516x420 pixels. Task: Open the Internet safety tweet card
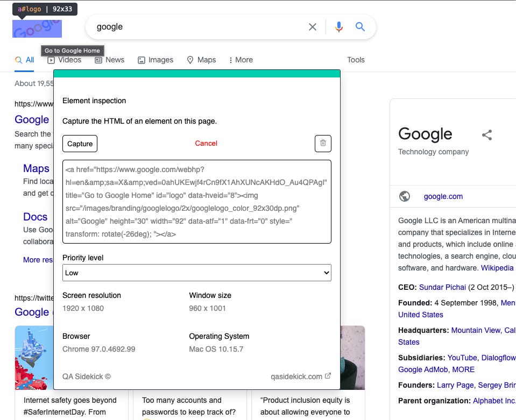72,406
